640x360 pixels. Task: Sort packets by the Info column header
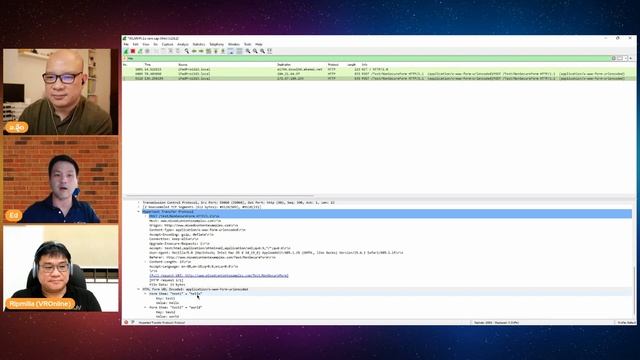[x=364, y=64]
